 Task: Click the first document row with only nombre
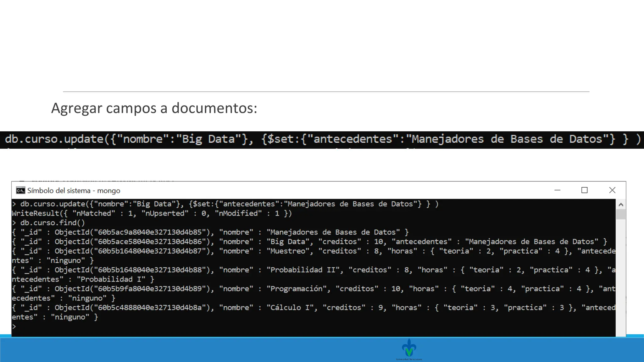210,232
